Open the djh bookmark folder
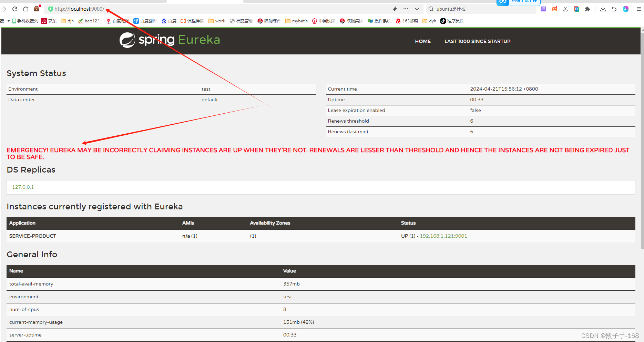Image resolution: width=644 pixels, height=342 pixels. (67, 21)
